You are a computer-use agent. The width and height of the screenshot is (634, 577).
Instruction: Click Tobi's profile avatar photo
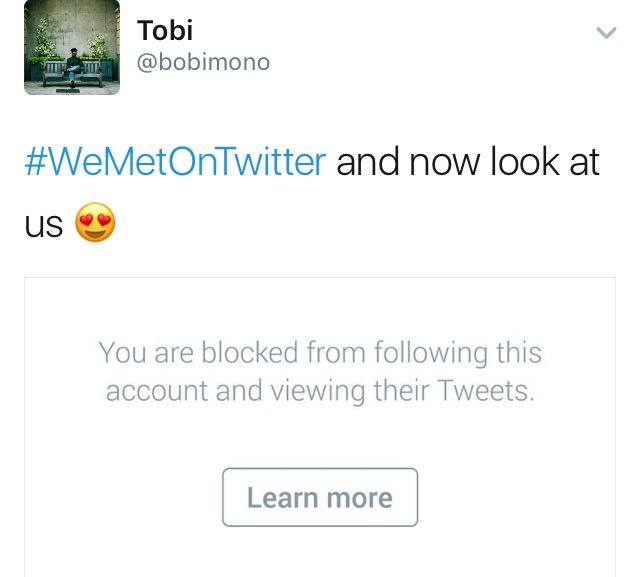click(72, 48)
